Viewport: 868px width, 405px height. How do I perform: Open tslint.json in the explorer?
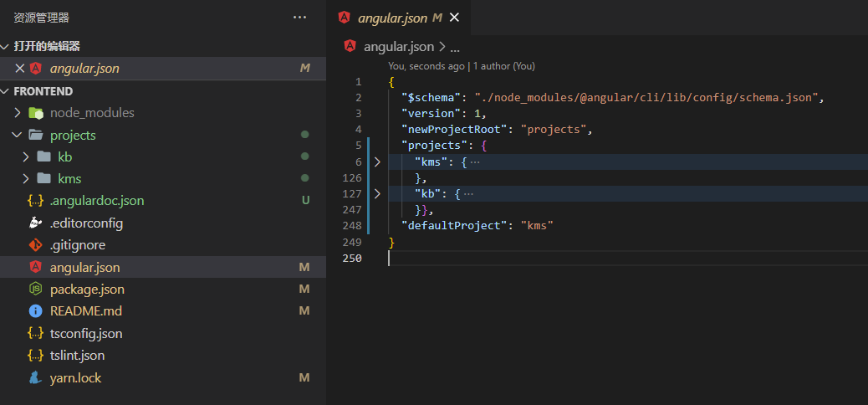point(77,356)
